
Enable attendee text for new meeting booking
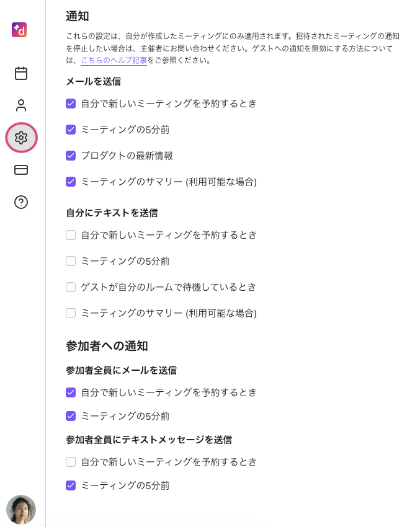[x=71, y=462]
